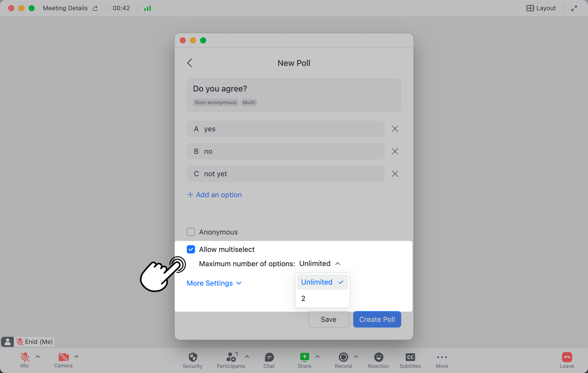Enable the Anonymous checkbox
Screen dimensions: 588x373
pyautogui.click(x=191, y=232)
